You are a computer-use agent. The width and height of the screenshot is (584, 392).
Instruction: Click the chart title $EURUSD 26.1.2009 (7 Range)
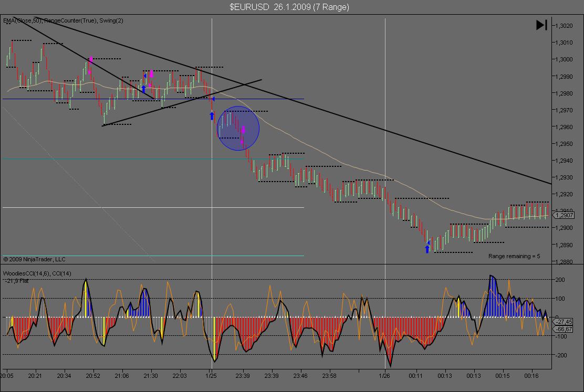click(289, 7)
